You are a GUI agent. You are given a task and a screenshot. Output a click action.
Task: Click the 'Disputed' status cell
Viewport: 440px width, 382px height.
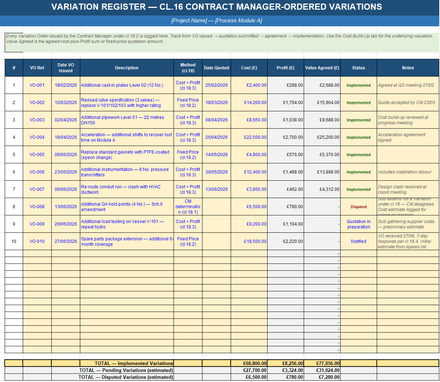coord(359,207)
